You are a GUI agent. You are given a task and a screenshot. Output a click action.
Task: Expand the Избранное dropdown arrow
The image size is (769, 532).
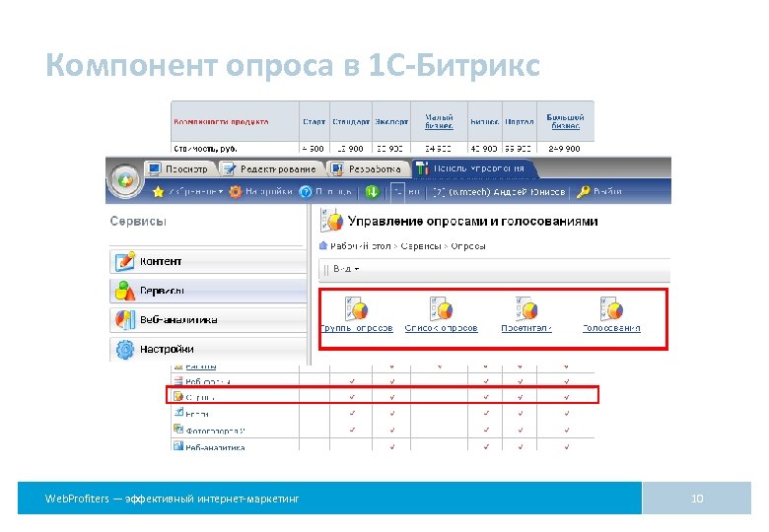pos(221,192)
